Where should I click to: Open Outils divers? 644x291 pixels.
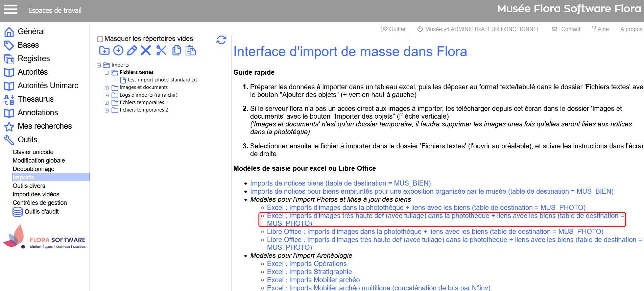coord(29,186)
